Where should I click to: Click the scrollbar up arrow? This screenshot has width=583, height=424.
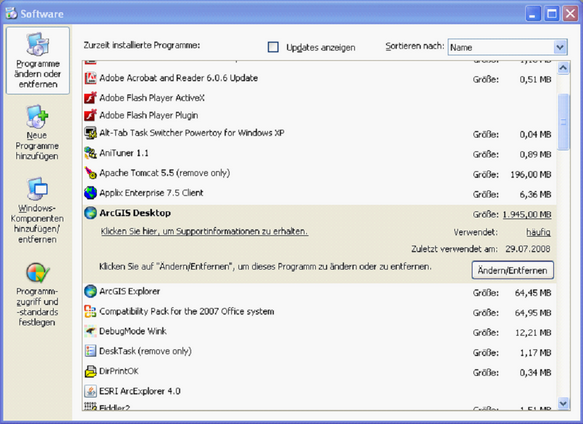[563, 68]
